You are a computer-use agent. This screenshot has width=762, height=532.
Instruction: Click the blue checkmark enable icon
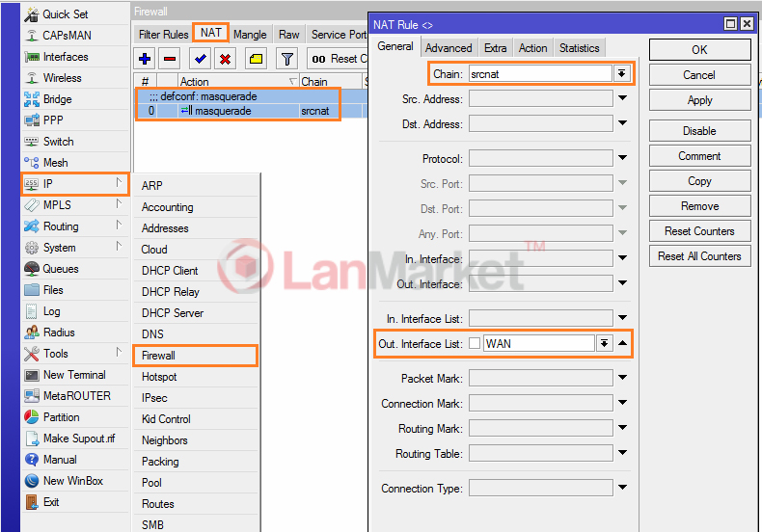point(201,59)
